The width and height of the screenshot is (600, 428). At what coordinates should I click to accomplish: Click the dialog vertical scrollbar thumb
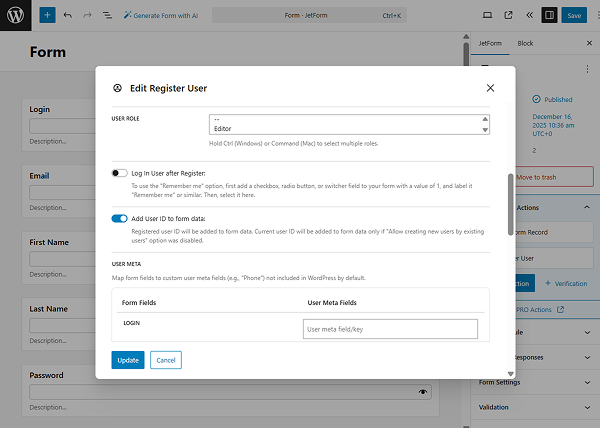[510, 205]
